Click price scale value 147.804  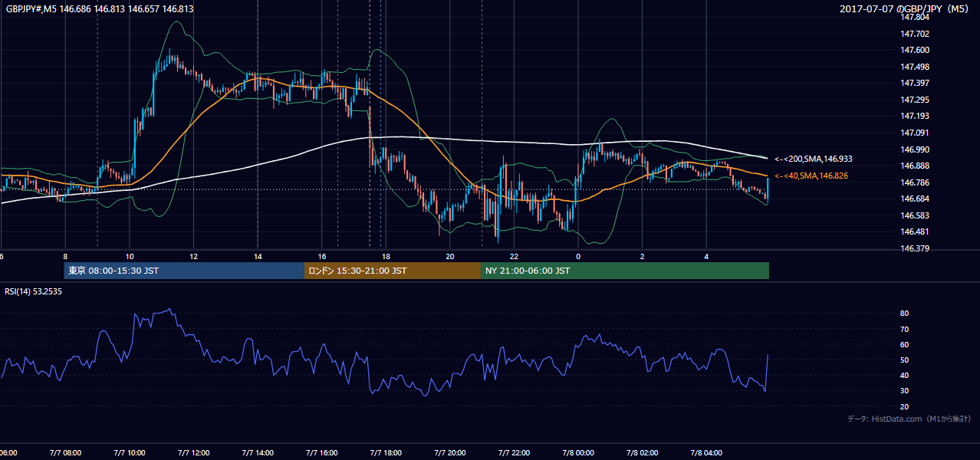(916, 17)
